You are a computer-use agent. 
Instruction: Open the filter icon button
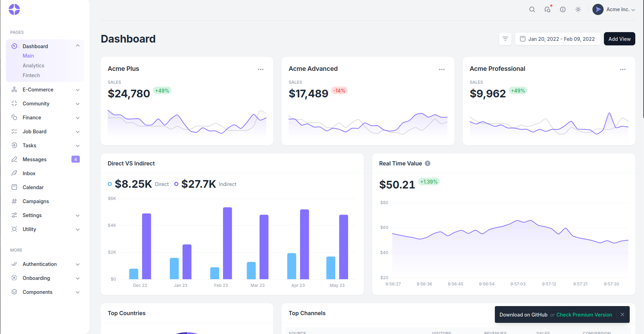coord(505,39)
